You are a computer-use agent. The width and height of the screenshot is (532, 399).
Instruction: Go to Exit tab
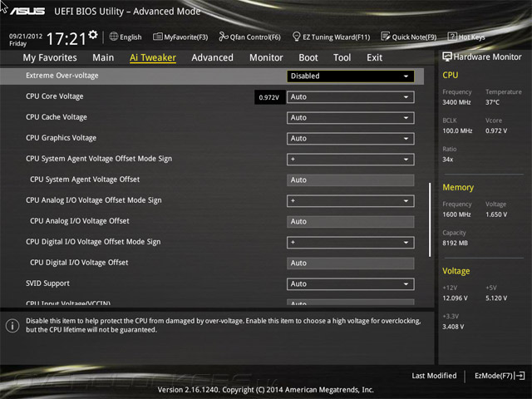click(x=374, y=57)
